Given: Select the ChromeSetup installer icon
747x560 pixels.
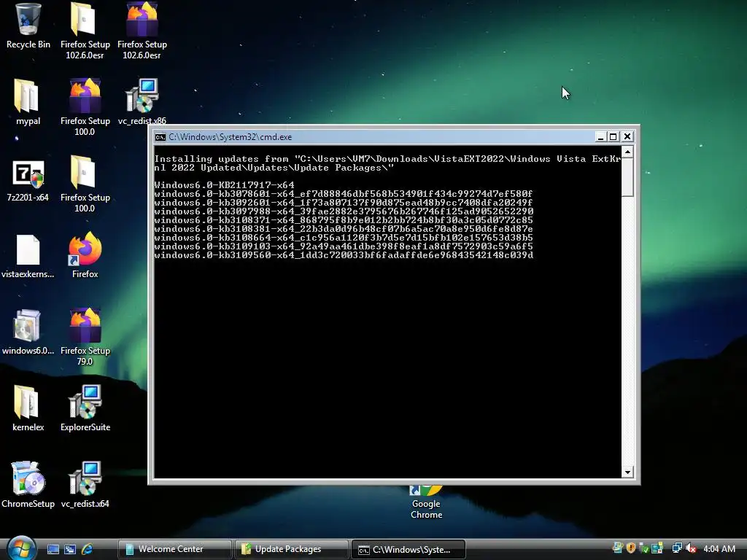Looking at the screenshot, I should [28, 484].
